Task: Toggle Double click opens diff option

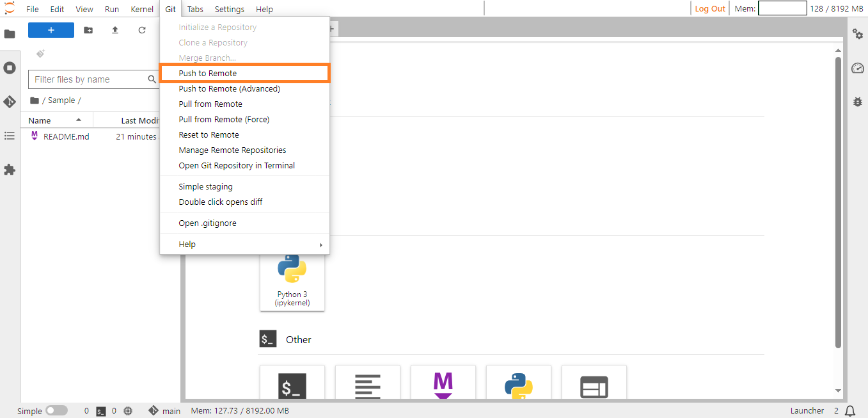Action: pos(244,202)
